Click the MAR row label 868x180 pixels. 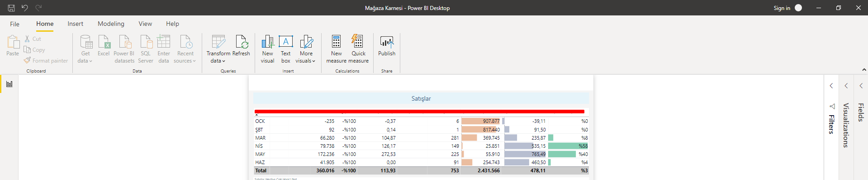261,138
